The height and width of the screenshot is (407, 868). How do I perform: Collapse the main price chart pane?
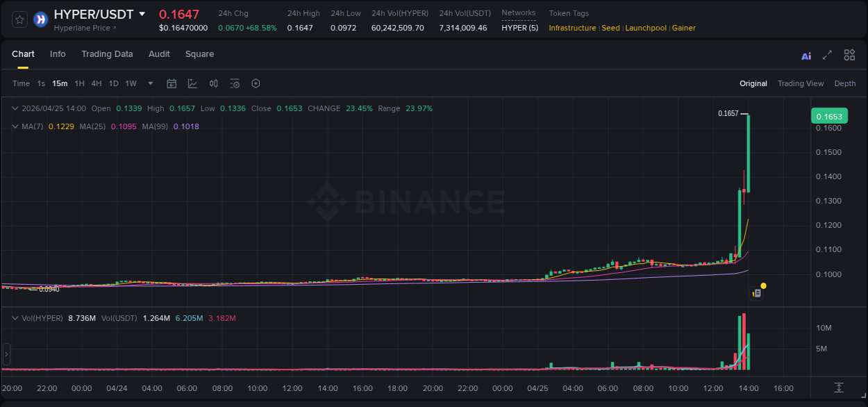(14, 108)
